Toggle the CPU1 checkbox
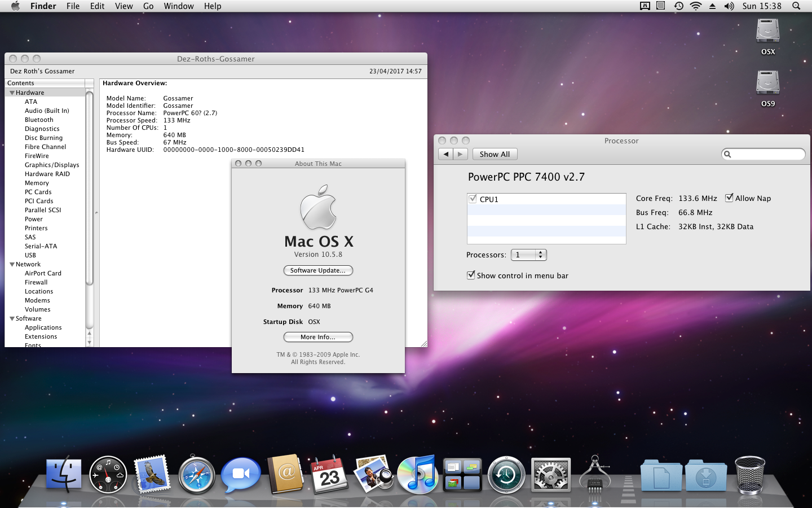812x508 pixels. [473, 199]
